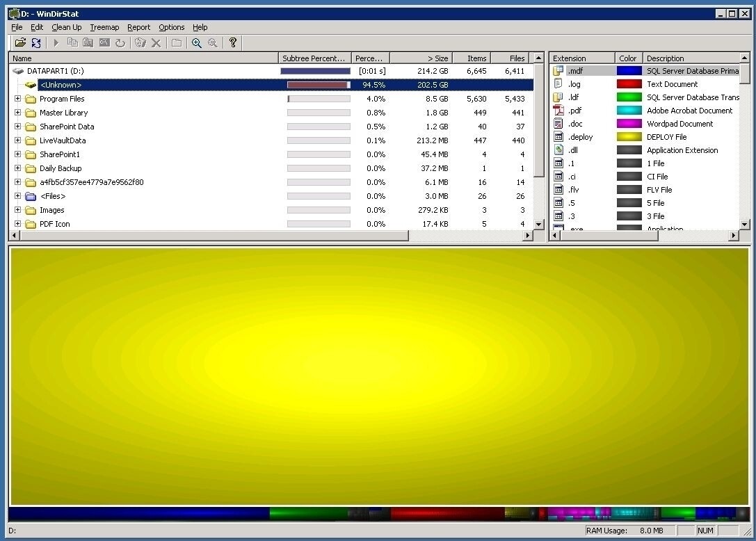The height and width of the screenshot is (541, 756).
Task: Select the Zoom In treemap toolbar icon
Action: [x=197, y=42]
